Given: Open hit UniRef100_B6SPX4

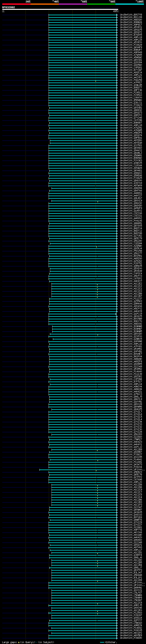Looking at the screenshot, I should point(131,357).
